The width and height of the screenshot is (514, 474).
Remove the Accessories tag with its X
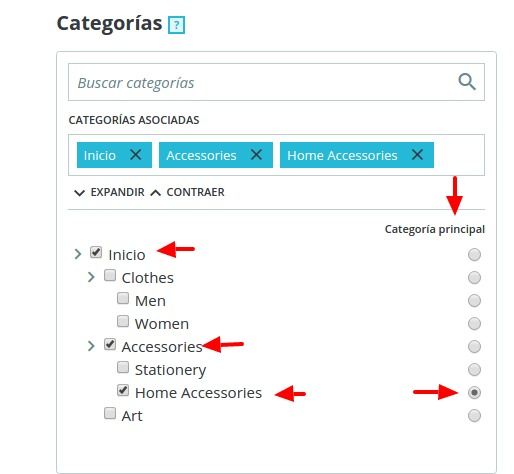pos(256,155)
